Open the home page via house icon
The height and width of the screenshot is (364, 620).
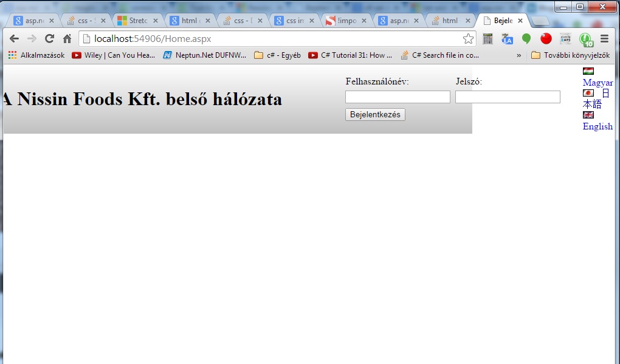67,39
